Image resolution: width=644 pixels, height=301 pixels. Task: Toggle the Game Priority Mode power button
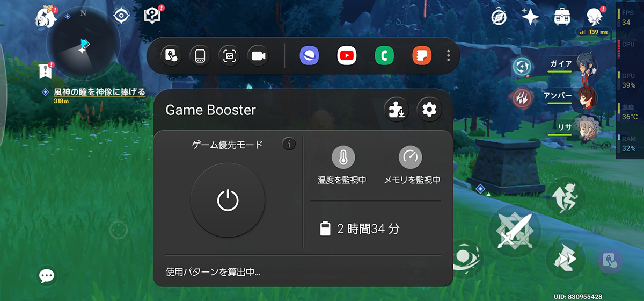(x=228, y=200)
